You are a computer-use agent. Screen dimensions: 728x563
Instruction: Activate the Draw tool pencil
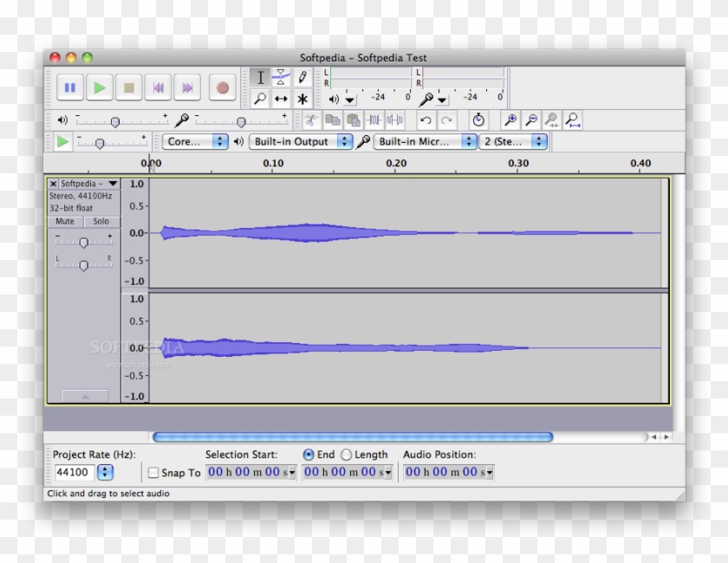point(302,76)
